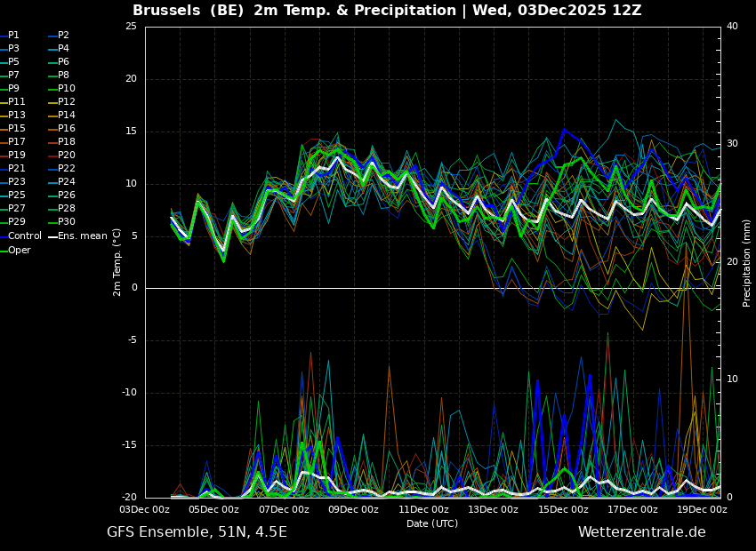The width and height of the screenshot is (756, 551).
Task: Select P23 in the legend
Action: click(12, 181)
